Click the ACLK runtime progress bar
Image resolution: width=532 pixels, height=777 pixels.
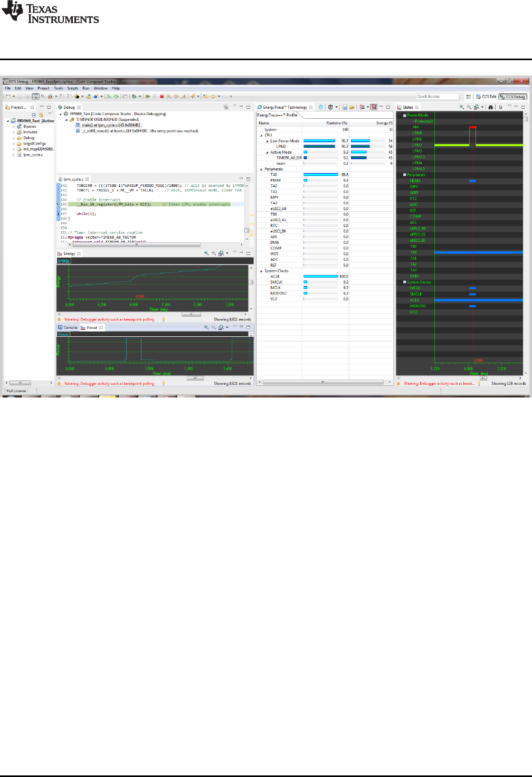(x=320, y=277)
